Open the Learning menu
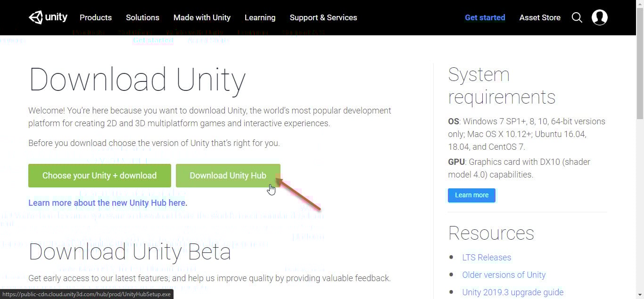The height and width of the screenshot is (299, 644). pos(260,17)
